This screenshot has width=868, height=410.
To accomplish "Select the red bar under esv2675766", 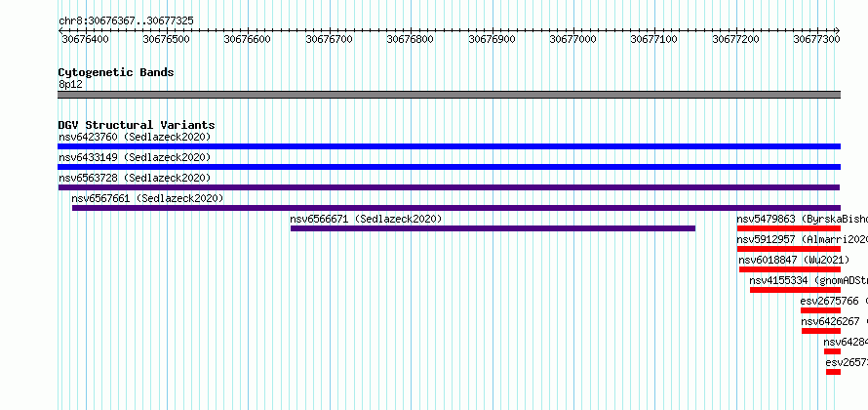I will coord(821,310).
